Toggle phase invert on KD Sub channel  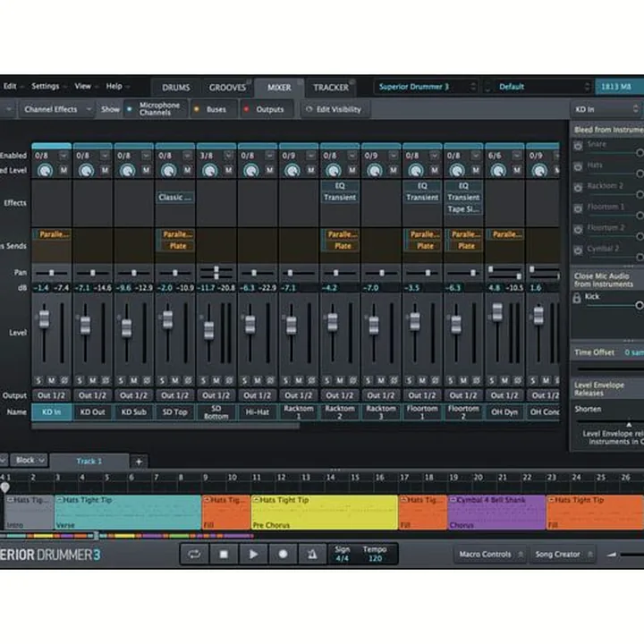click(x=147, y=380)
